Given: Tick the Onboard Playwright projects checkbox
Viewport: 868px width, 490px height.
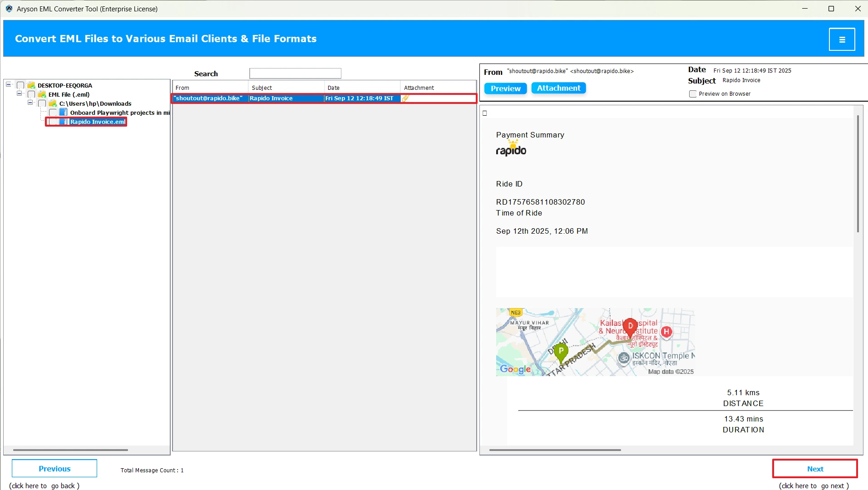Looking at the screenshot, I should (53, 113).
